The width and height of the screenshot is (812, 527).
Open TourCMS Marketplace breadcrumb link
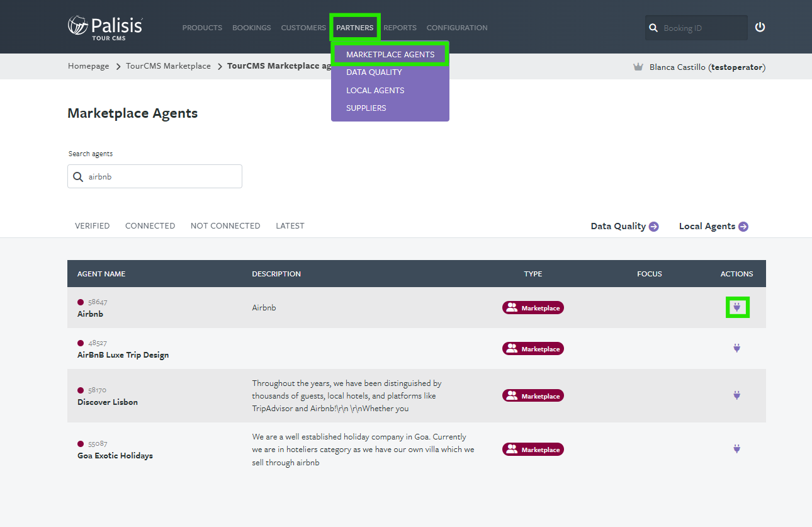[169, 66]
